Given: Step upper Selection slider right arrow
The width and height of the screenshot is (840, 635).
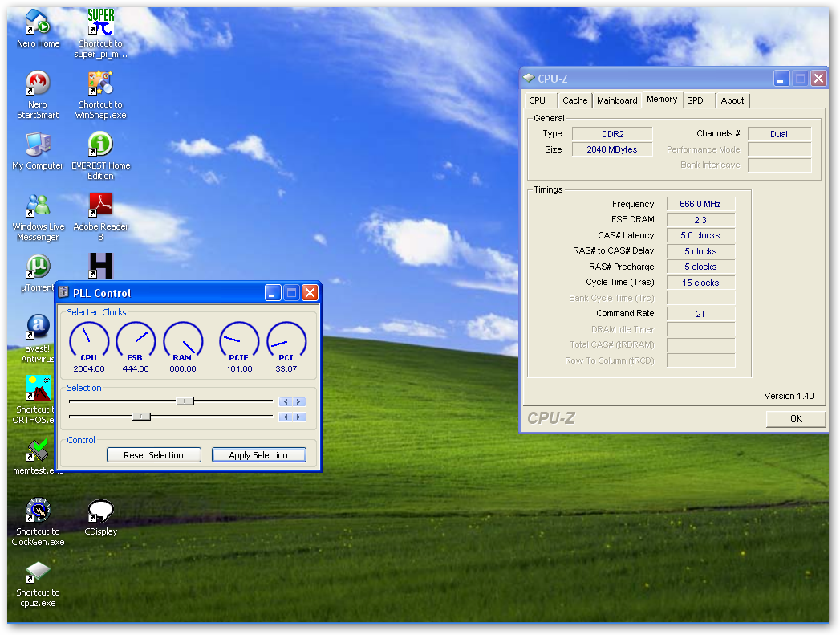Looking at the screenshot, I should click(x=299, y=402).
